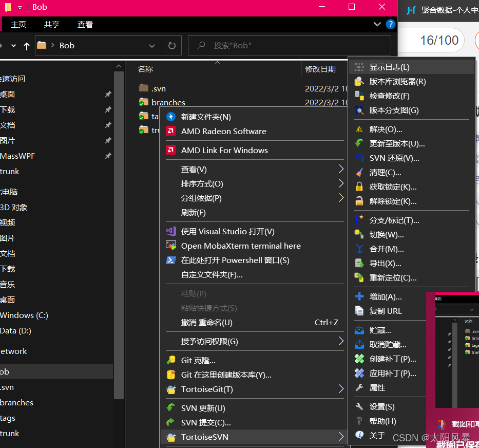Choose Open MobaXterm terminal here
Screen dimensions: 479x448
[x=255, y=246]
